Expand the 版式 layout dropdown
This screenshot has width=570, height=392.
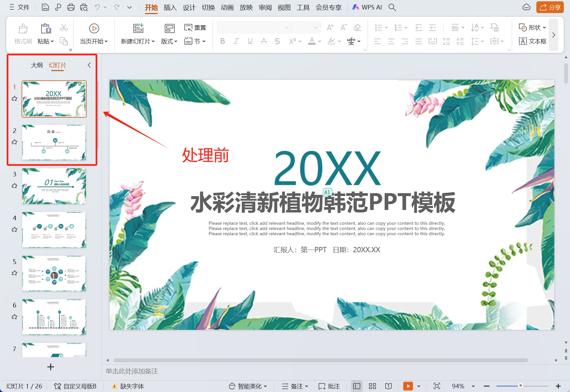169,41
